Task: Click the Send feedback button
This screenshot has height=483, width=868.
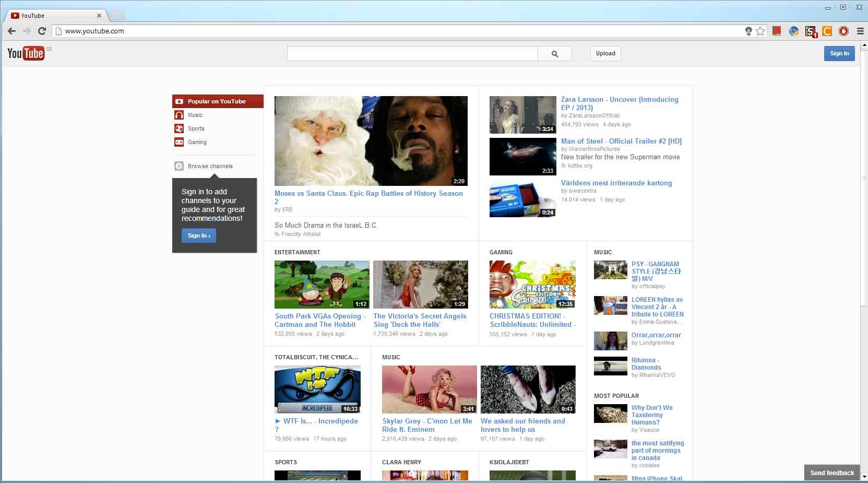Action: (832, 473)
